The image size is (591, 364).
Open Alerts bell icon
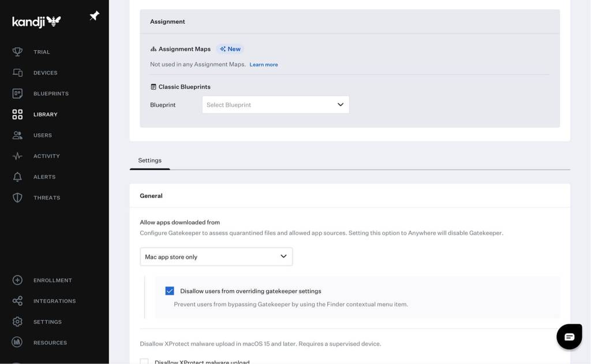17,177
